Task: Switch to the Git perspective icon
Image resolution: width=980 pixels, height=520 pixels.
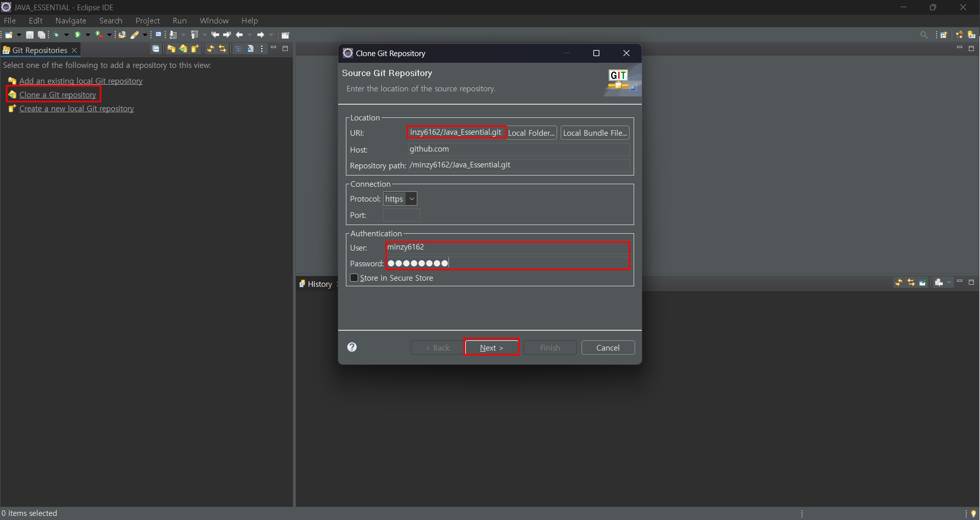Action: click(971, 35)
